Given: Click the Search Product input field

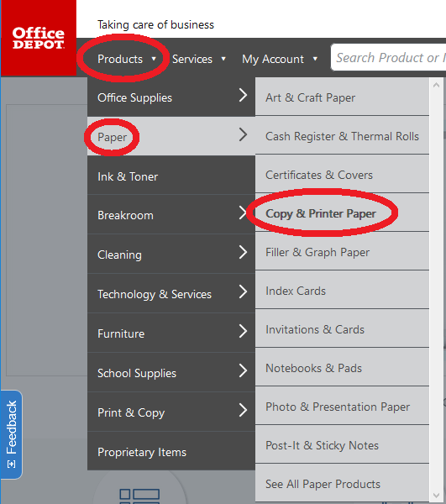Looking at the screenshot, I should pos(389,57).
